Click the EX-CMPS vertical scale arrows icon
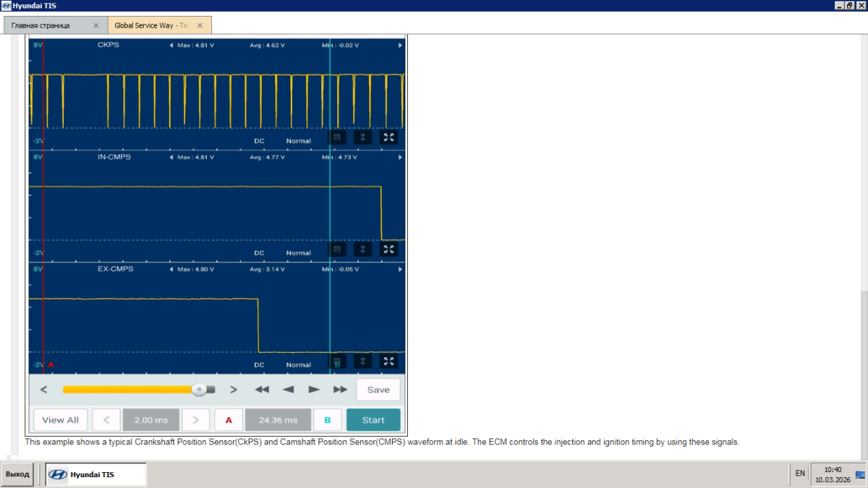The image size is (868, 488). 363,361
